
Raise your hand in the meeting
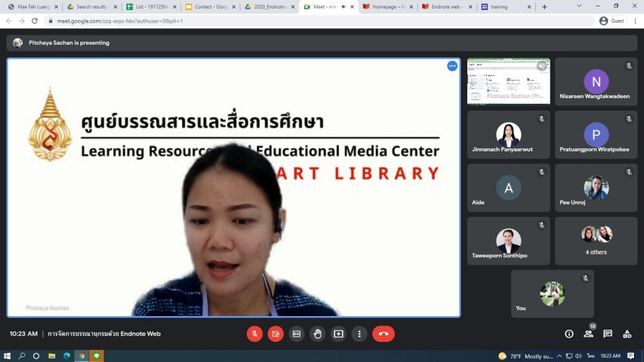click(318, 334)
